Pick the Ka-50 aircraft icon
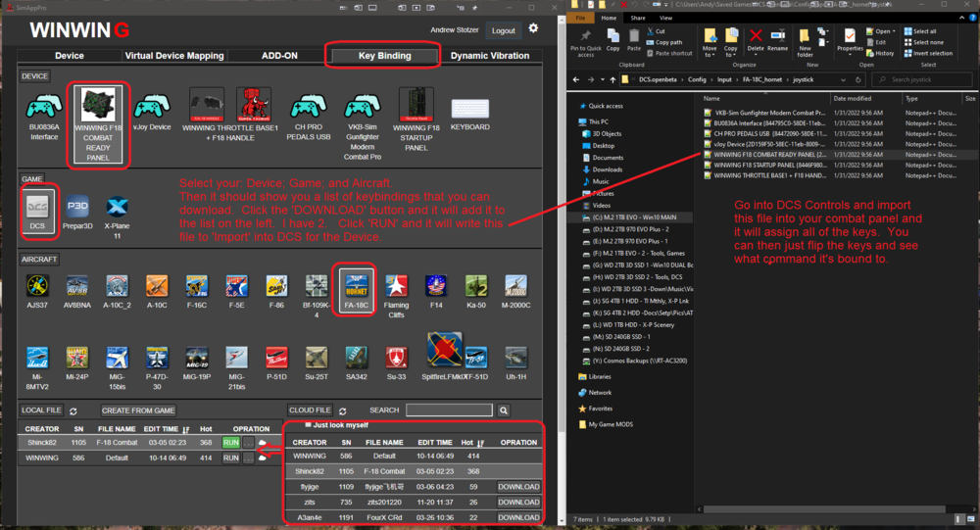This screenshot has height=530, width=980. pos(476,286)
